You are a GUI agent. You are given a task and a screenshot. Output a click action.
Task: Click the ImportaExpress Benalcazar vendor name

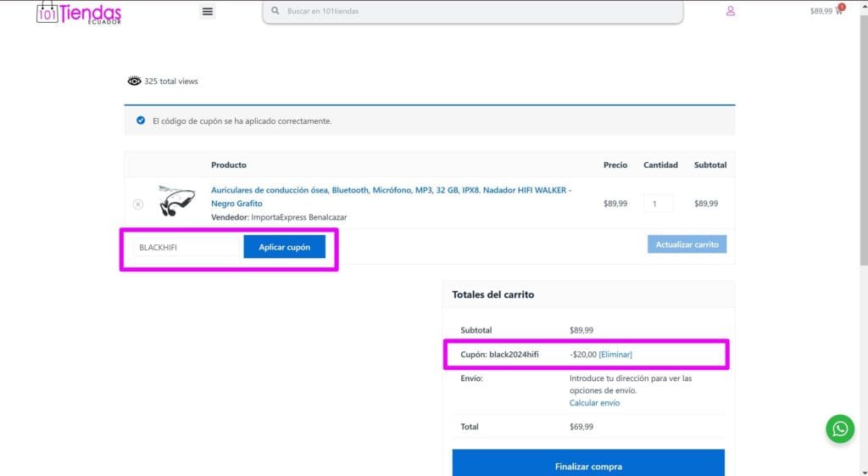pyautogui.click(x=299, y=217)
